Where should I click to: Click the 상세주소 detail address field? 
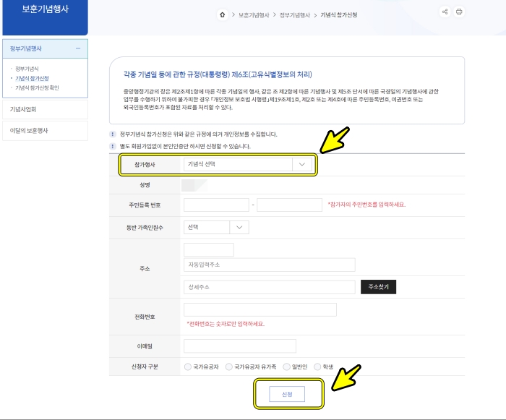[x=270, y=287]
